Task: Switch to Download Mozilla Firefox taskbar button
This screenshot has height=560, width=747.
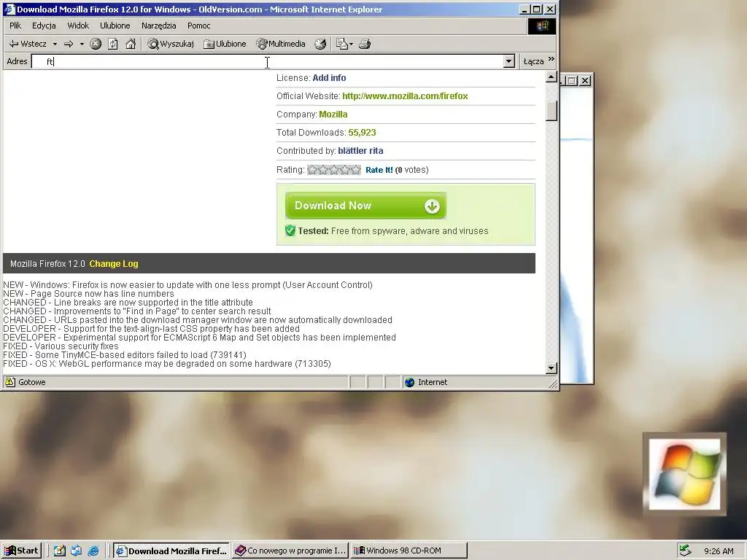Action: (171, 551)
